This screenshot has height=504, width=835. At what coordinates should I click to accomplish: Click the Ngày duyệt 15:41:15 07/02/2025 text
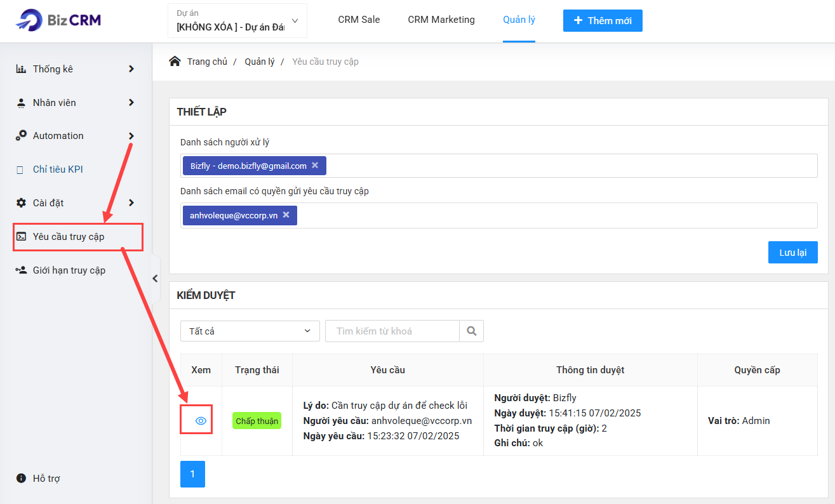pyautogui.click(x=568, y=413)
